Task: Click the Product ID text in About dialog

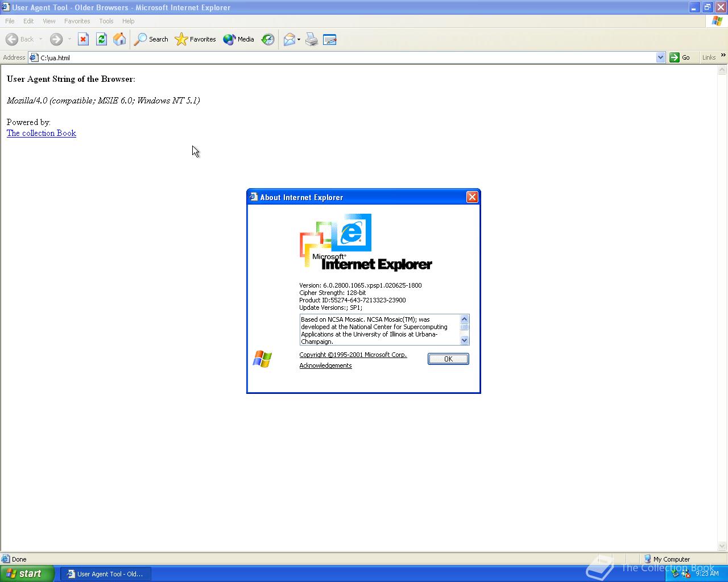Action: (x=353, y=300)
